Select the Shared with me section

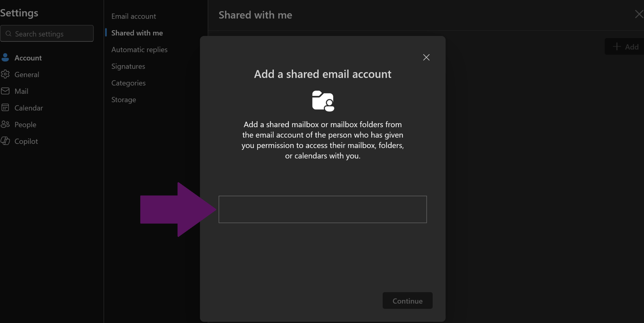137,33
